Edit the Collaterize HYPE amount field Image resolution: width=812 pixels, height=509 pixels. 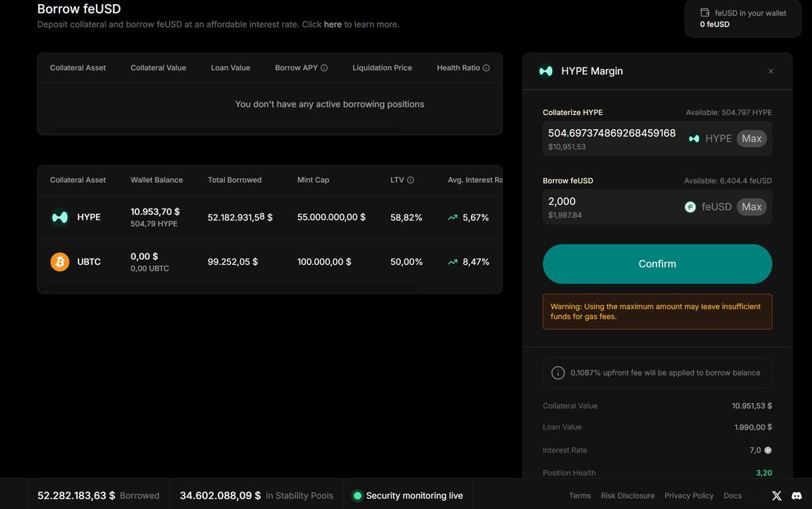(611, 133)
